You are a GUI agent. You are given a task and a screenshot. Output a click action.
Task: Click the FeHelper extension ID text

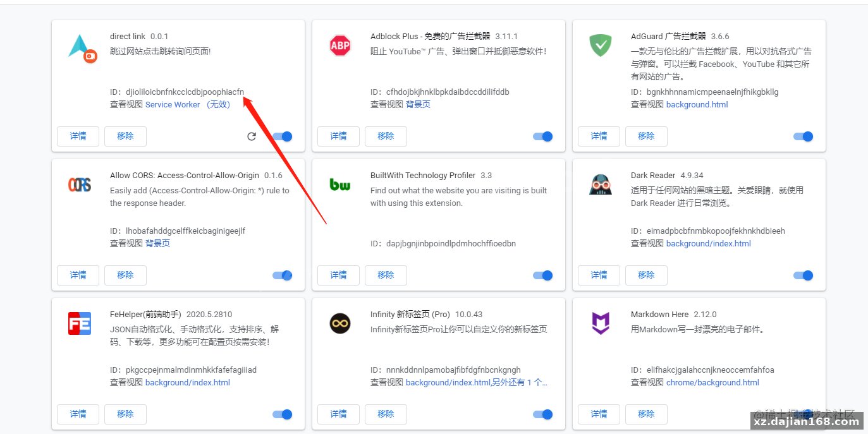pyautogui.click(x=183, y=370)
